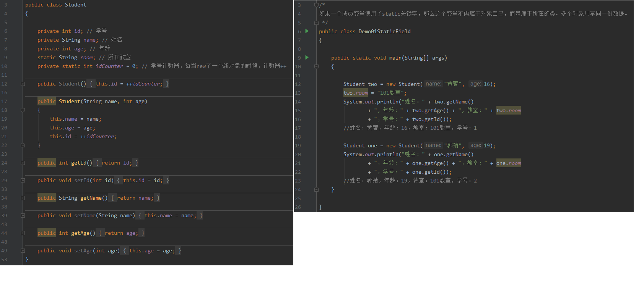Click the fold end marker at main's closing brace

point(316,189)
